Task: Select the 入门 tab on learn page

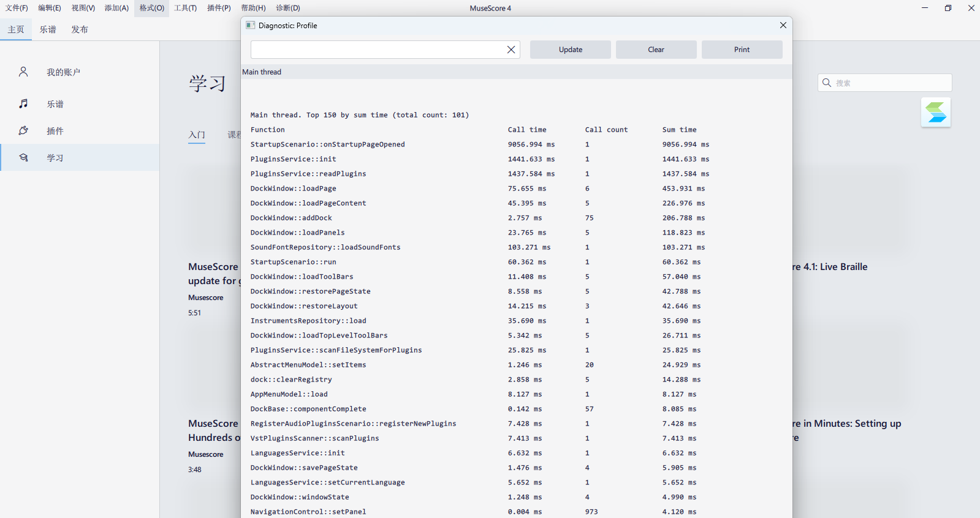Action: coord(197,135)
